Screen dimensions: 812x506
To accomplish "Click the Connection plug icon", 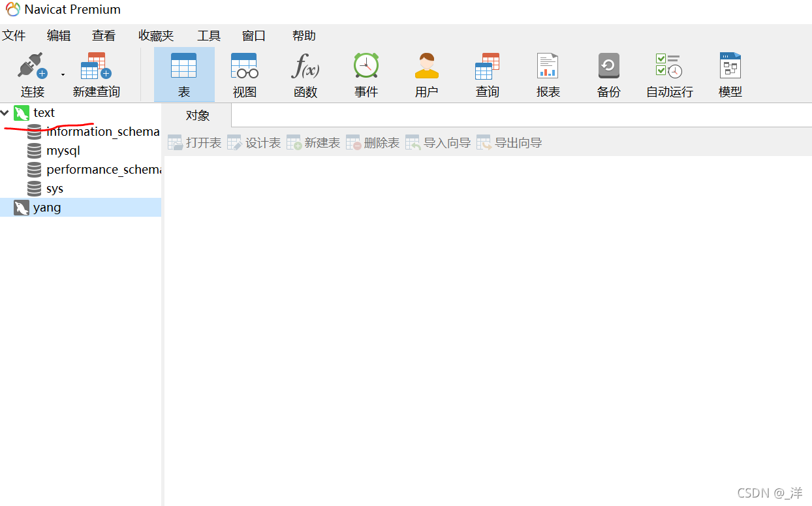I will (33, 66).
